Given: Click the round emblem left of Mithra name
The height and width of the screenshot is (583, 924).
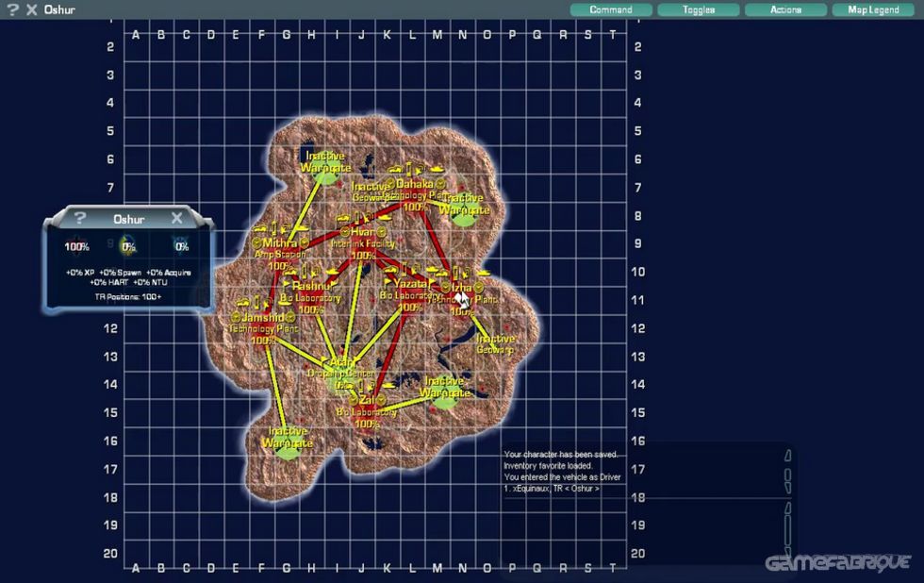Looking at the screenshot, I should 256,242.
